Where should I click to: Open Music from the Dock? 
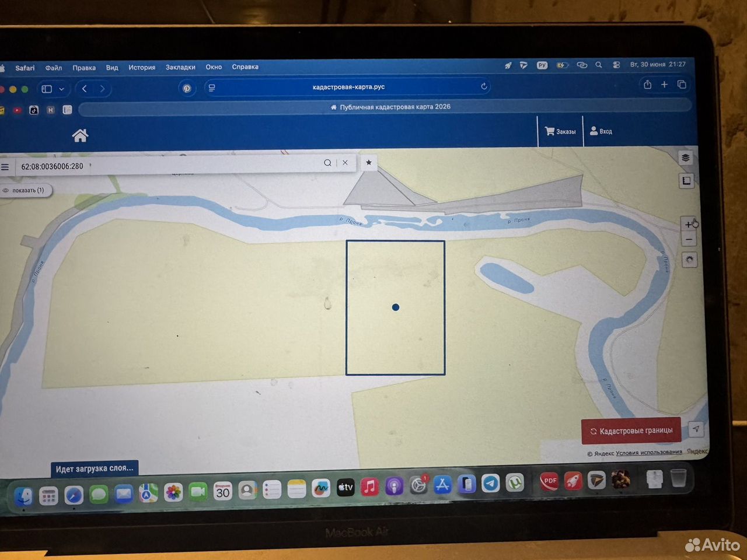pyautogui.click(x=370, y=487)
